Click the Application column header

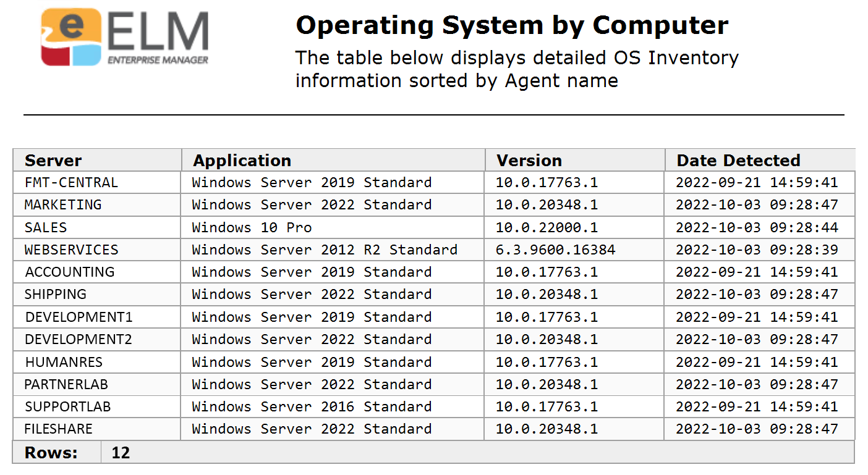pos(333,160)
